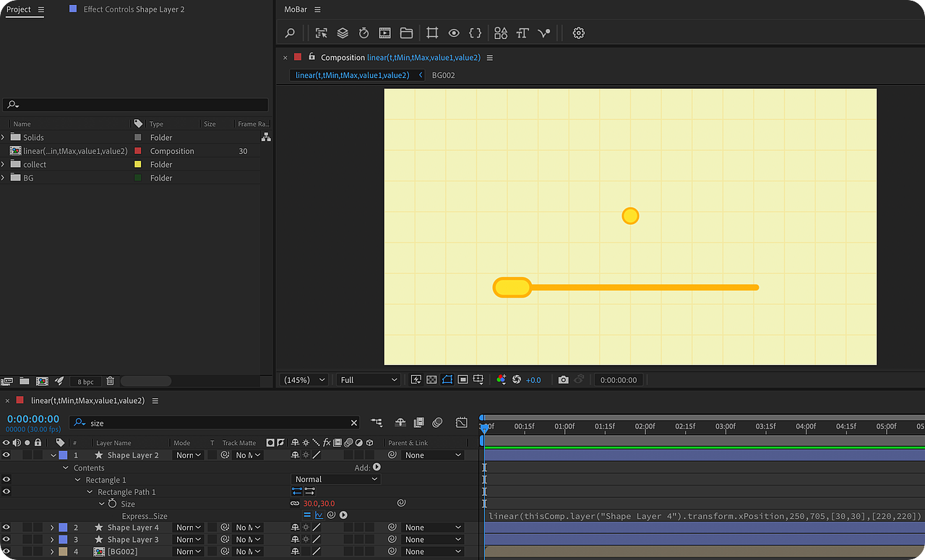The image size is (925, 560).
Task: Open BG002 track matte dropdown
Action: pos(248,551)
